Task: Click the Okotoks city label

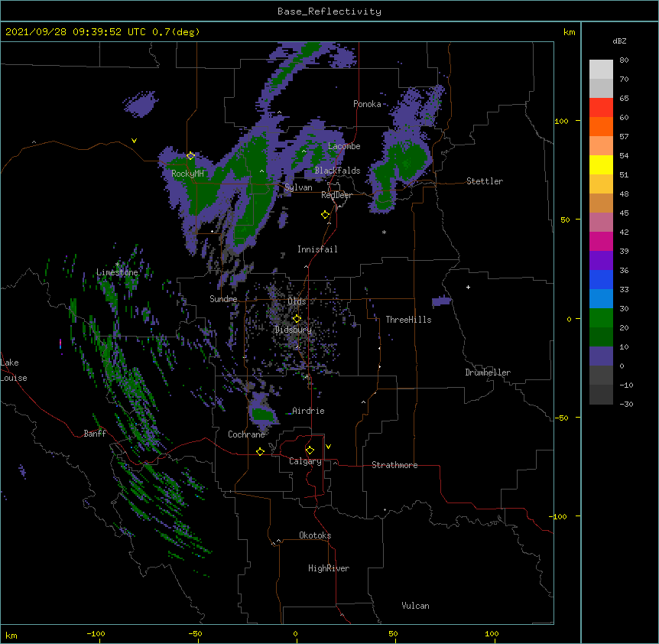Action: [x=315, y=535]
